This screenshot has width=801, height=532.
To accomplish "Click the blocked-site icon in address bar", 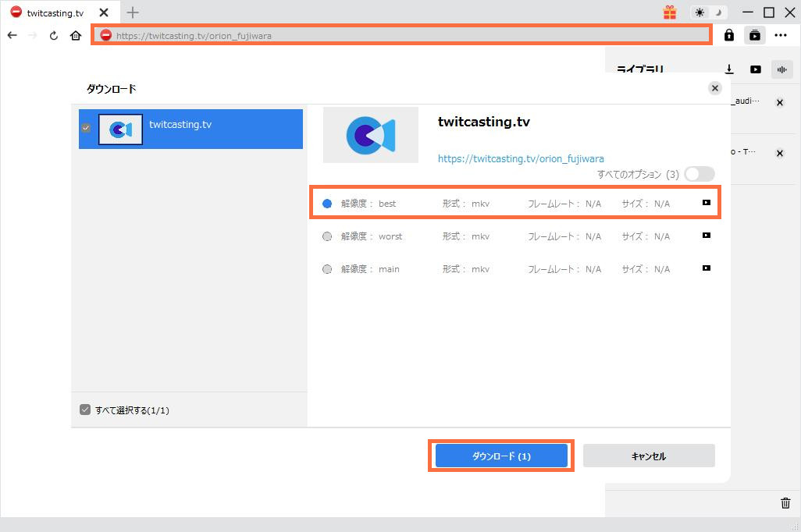I will (x=105, y=35).
